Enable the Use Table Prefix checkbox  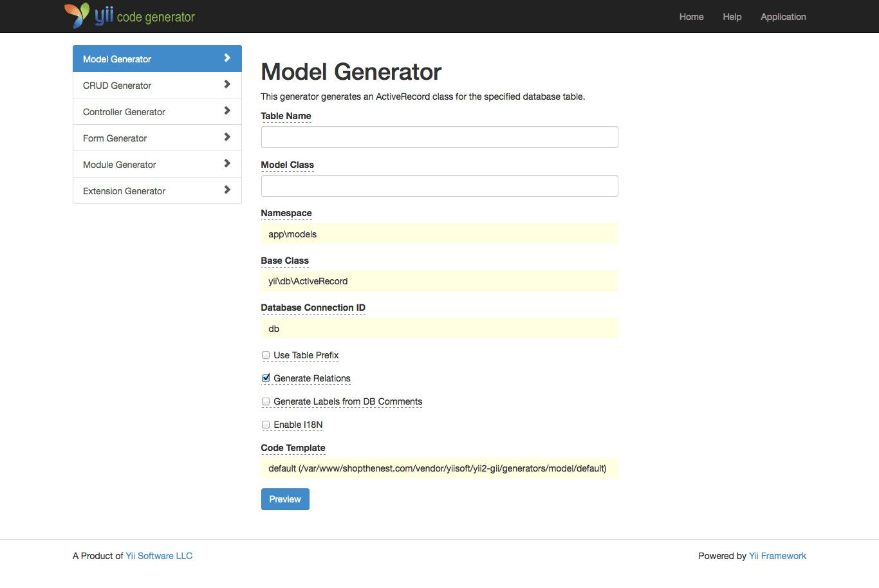[266, 355]
